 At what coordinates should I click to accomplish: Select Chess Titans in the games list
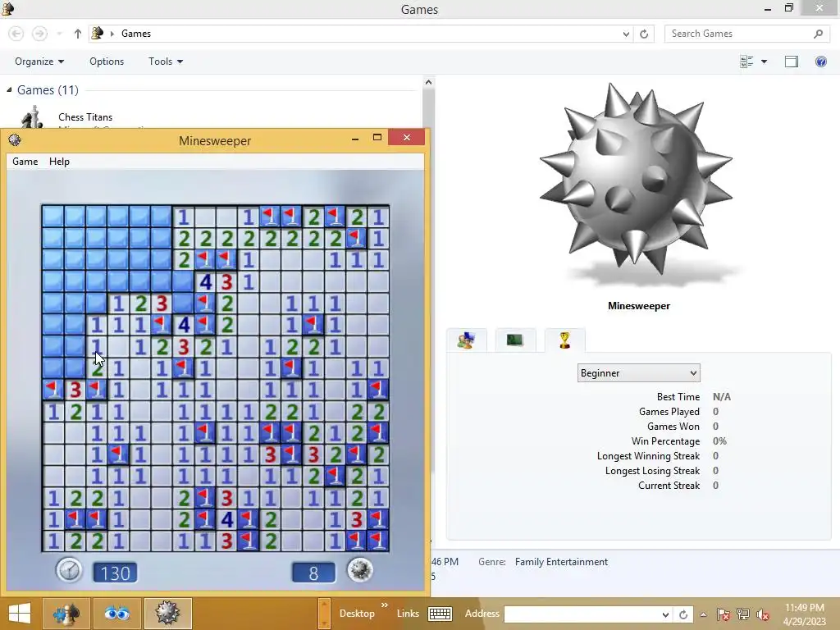pyautogui.click(x=85, y=116)
